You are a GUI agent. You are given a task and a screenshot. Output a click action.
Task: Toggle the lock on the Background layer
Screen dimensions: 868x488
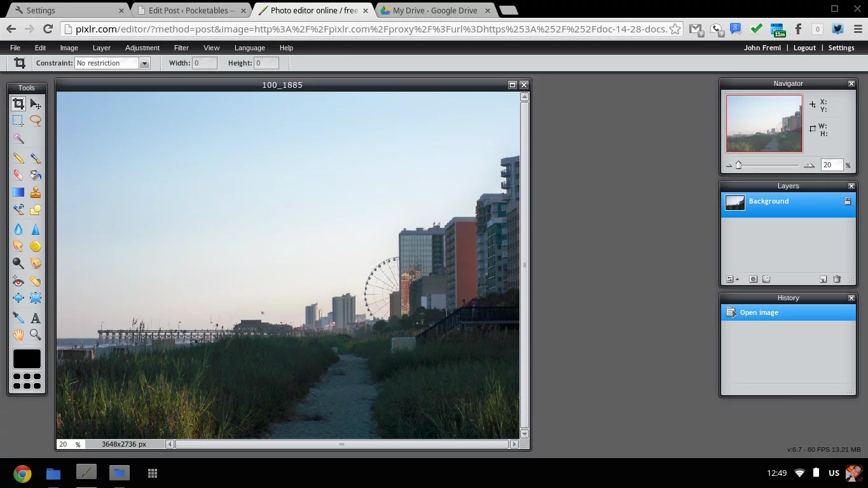[x=848, y=201]
